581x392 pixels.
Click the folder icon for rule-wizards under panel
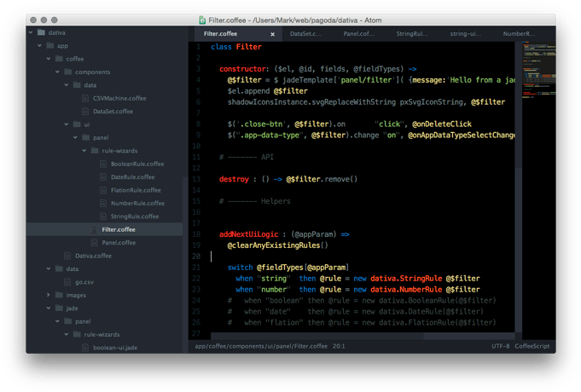(x=95, y=151)
